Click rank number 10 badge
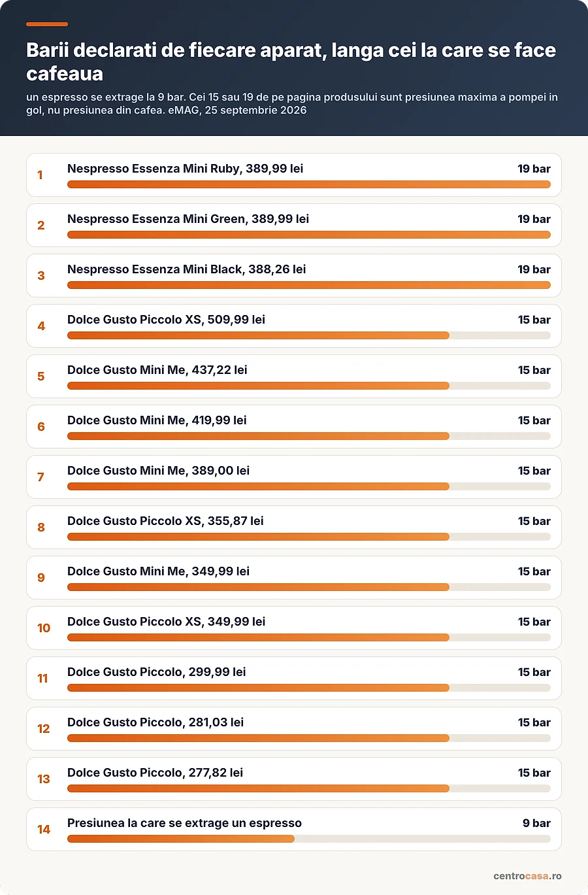 pyautogui.click(x=44, y=628)
